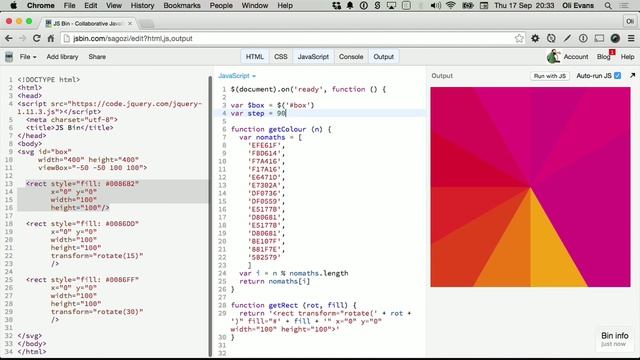The image size is (640, 360).
Task: Open the Window menu
Action: [255, 6]
